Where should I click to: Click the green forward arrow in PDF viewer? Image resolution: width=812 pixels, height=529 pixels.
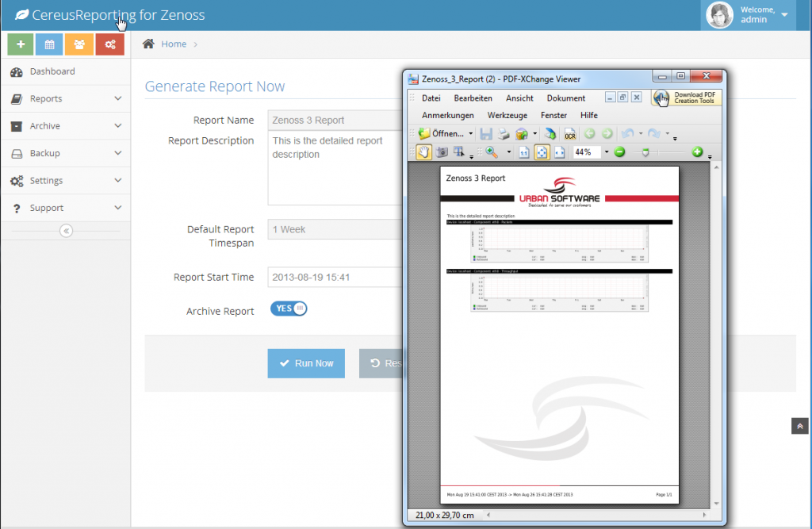point(607,134)
